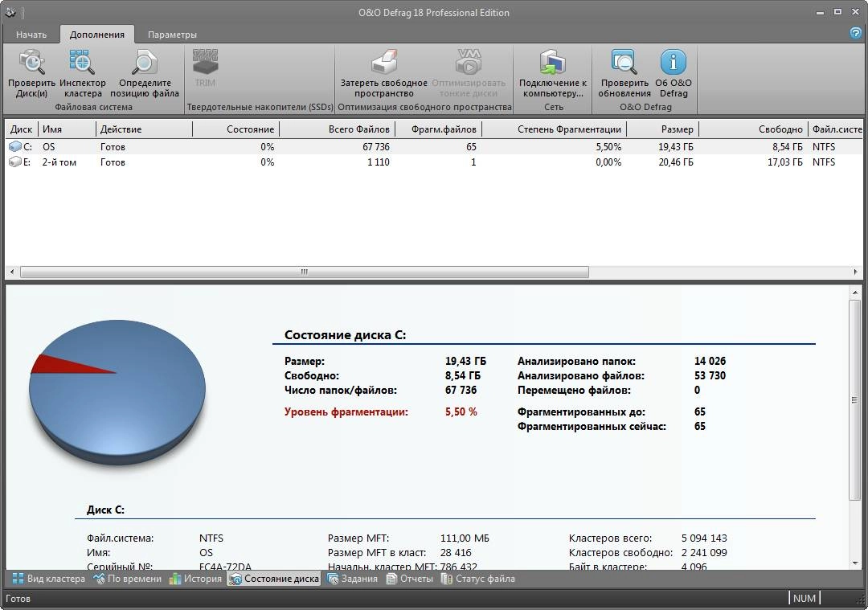Click the 14 026 analyzed folders value
Screen dimensions: 868x610
point(710,361)
